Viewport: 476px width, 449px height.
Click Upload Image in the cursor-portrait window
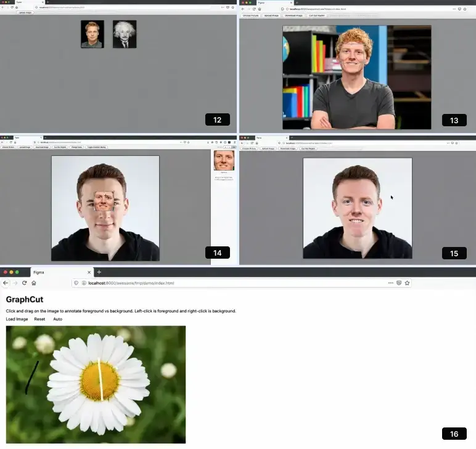(x=268, y=148)
